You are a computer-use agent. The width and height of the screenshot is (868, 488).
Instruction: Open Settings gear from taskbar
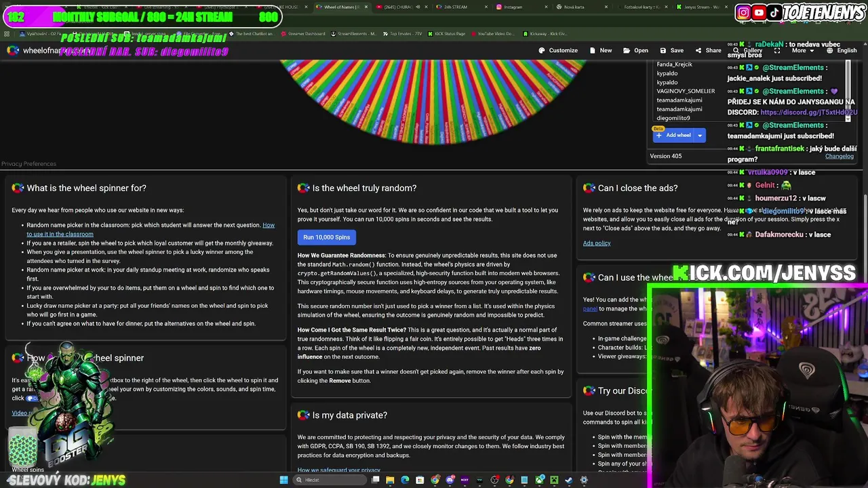tap(584, 480)
